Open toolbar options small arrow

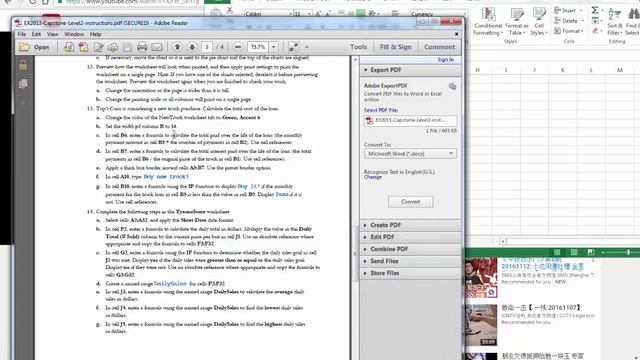307,47
